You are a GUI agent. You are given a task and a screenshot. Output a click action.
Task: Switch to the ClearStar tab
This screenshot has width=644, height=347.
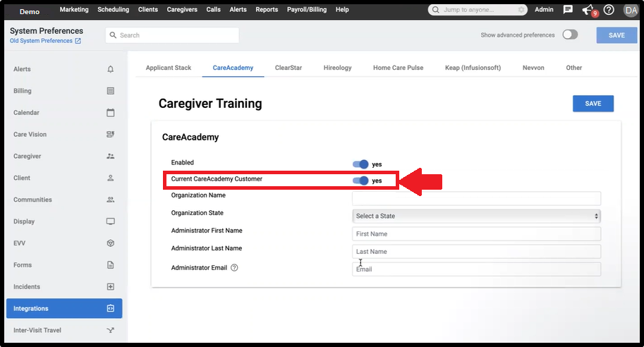(288, 68)
